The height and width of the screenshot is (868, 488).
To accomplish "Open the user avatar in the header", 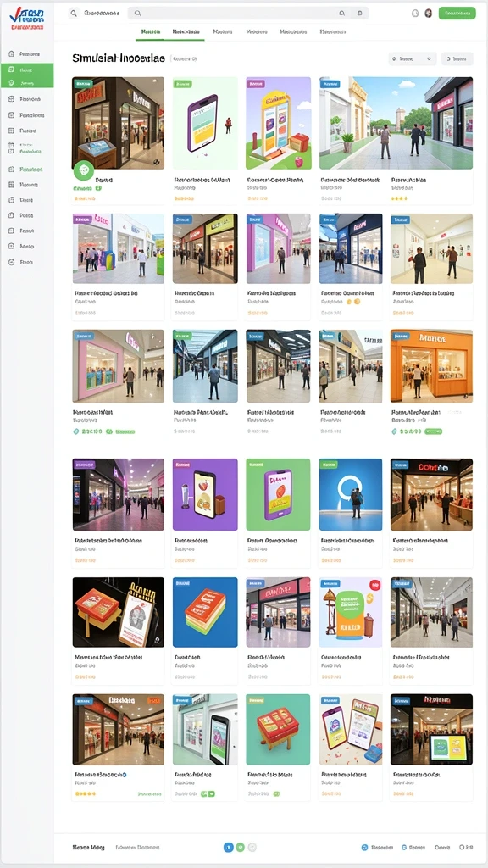I will click(428, 14).
